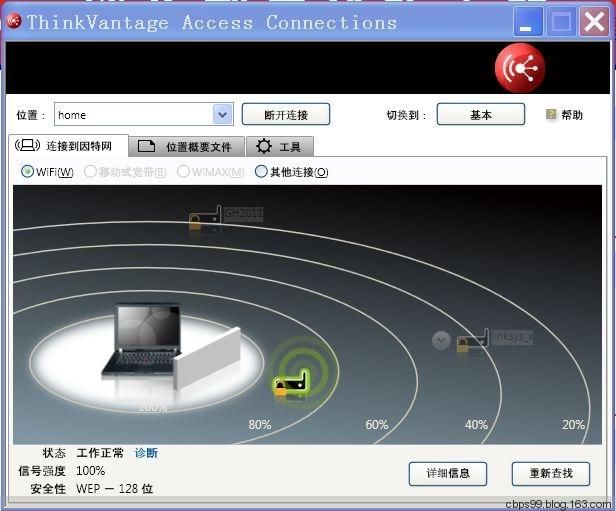Click 重新查找 rescan button
Screen dimensions: 616x511
pyautogui.click(x=551, y=474)
